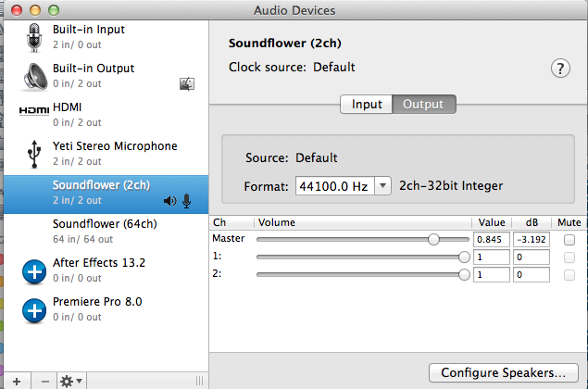Select Soundflower (2ch) device row
The width and height of the screenshot is (588, 389).
106,194
